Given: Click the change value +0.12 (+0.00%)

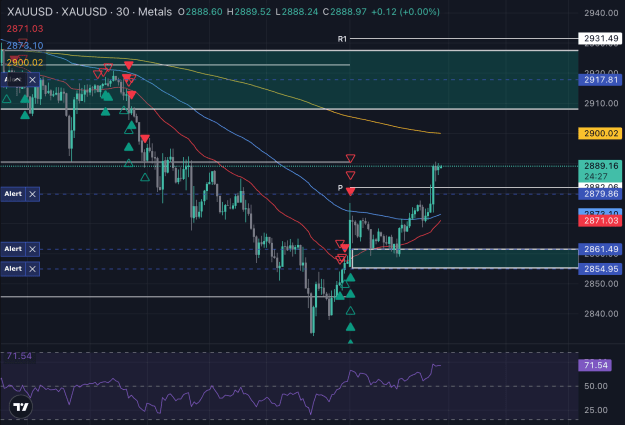Looking at the screenshot, I should (x=405, y=12).
